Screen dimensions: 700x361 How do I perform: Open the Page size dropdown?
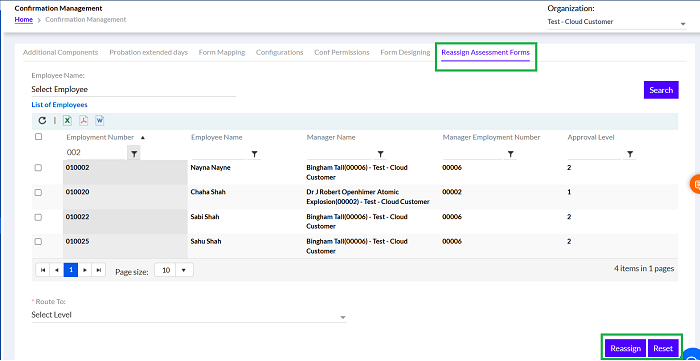pos(184,270)
